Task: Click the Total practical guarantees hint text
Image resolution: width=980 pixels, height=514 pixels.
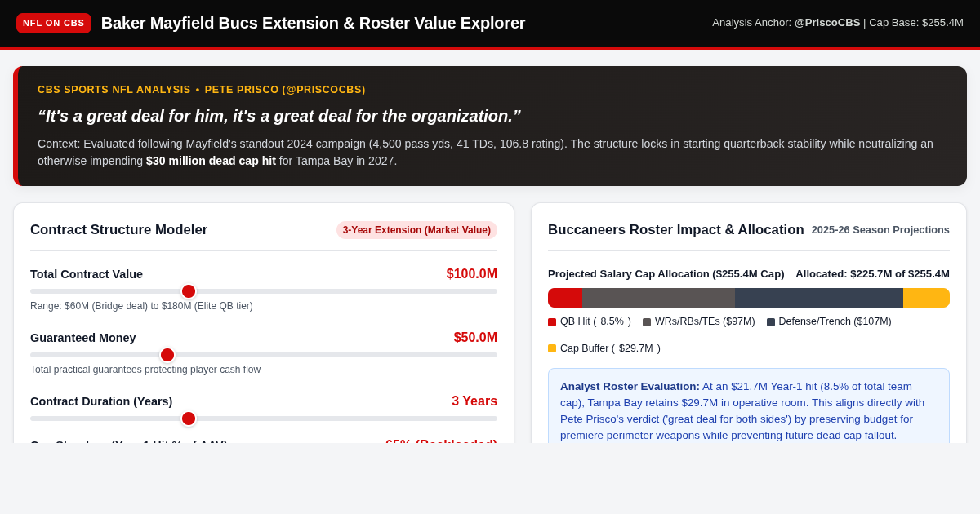Action: click(x=145, y=370)
